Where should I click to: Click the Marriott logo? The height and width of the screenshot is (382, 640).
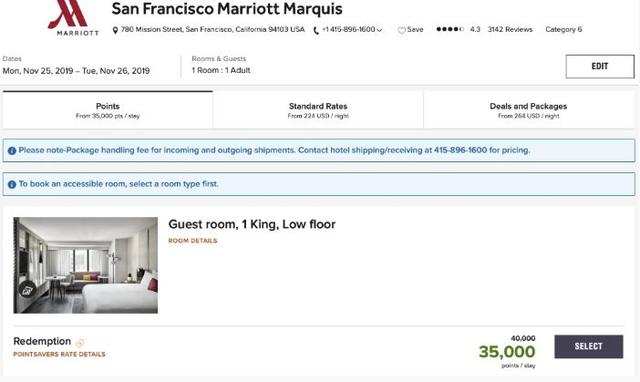(73, 18)
